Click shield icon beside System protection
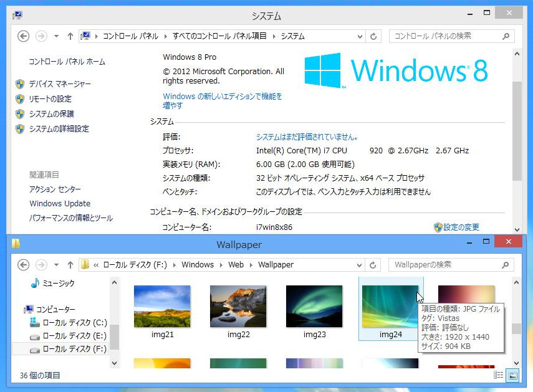The height and width of the screenshot is (392, 533). [x=20, y=114]
